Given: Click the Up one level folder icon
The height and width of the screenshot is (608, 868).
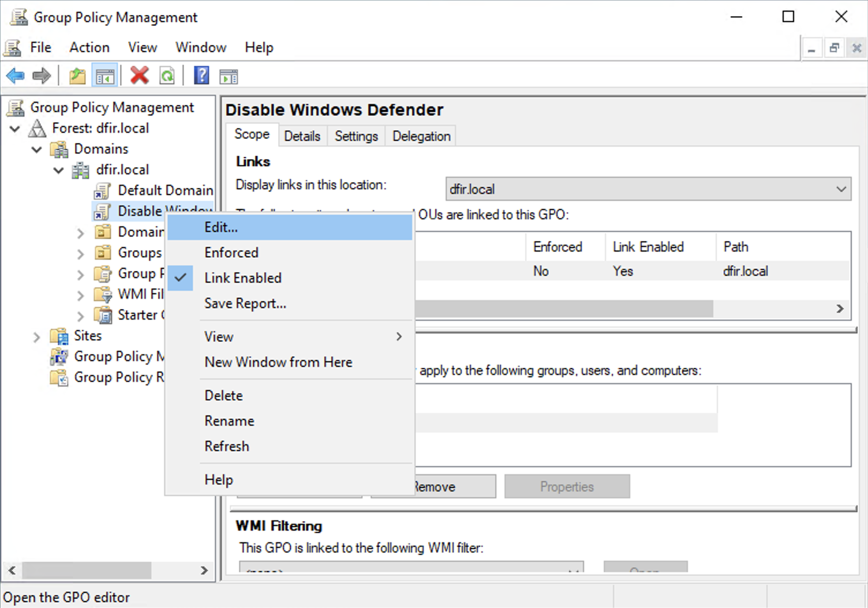Looking at the screenshot, I should pos(77,76).
